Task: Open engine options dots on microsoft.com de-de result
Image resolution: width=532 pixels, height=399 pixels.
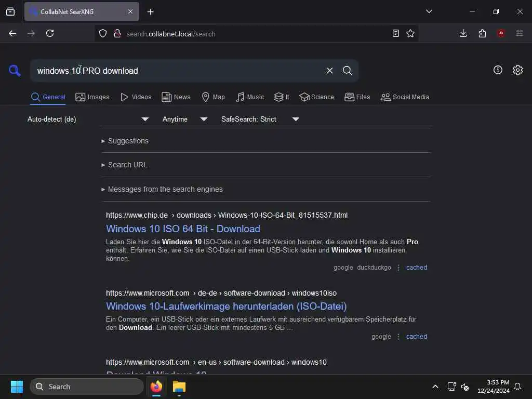Action: coord(398,337)
